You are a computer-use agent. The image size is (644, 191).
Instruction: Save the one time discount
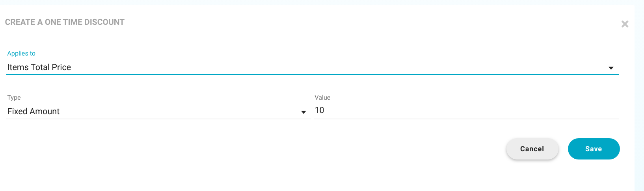(x=594, y=149)
